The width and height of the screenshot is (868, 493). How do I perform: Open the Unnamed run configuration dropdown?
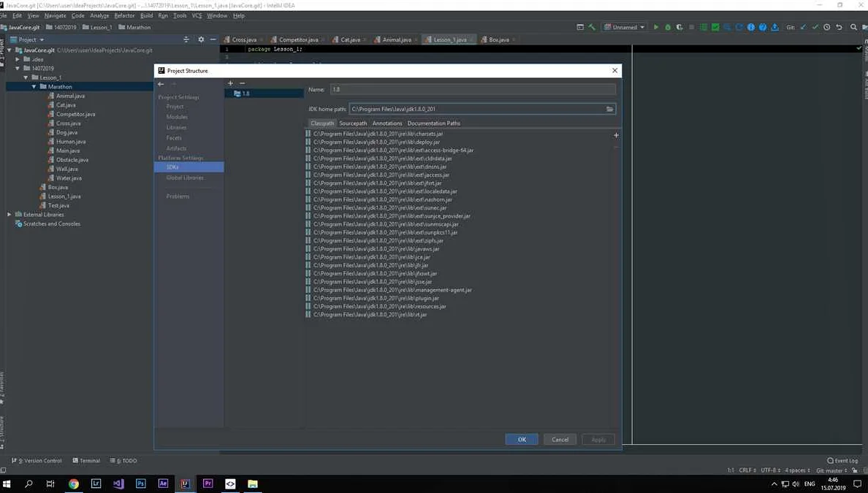coord(625,27)
